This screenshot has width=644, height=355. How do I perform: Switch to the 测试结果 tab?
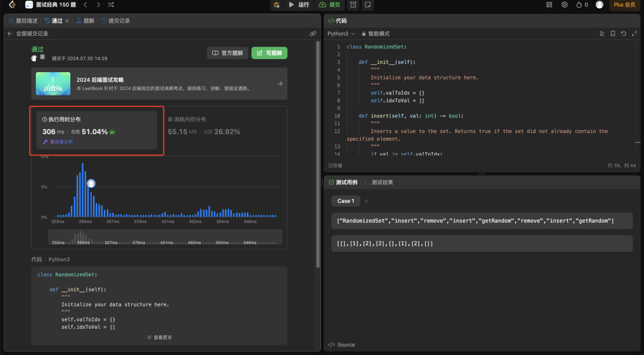pyautogui.click(x=379, y=182)
